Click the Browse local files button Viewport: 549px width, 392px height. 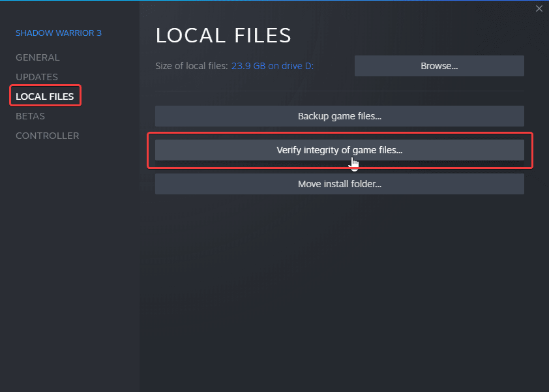(439, 66)
